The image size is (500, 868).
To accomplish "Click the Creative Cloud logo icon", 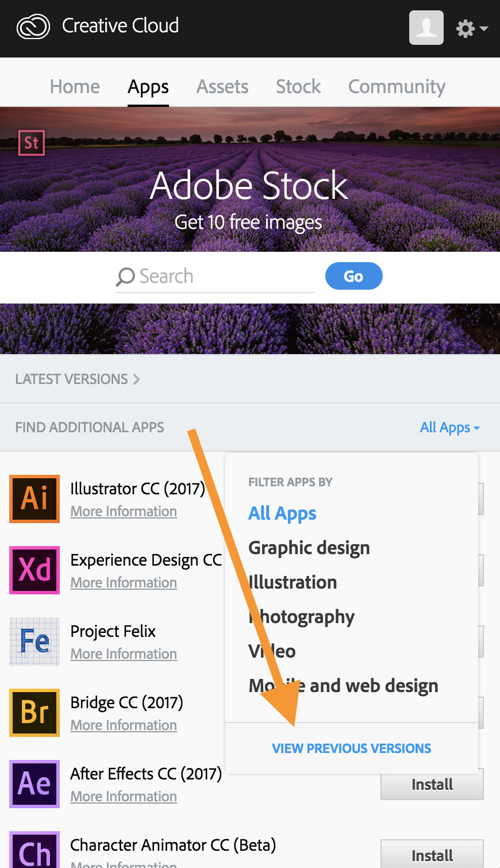I will (33, 27).
